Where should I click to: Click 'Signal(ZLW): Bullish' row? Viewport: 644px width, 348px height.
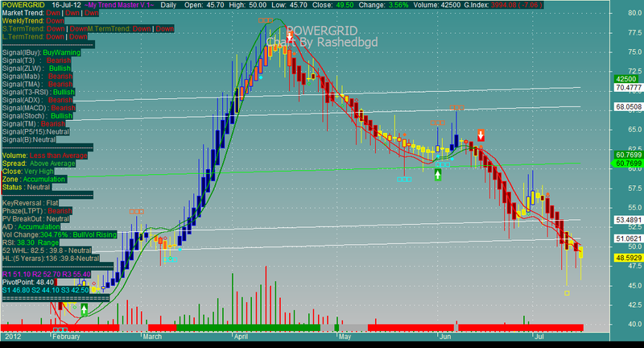(x=36, y=68)
